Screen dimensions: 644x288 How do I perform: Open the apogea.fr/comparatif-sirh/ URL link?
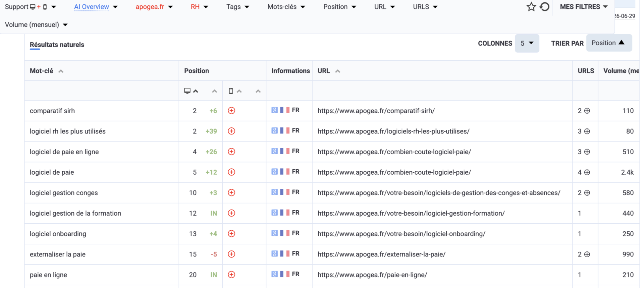coord(376,111)
